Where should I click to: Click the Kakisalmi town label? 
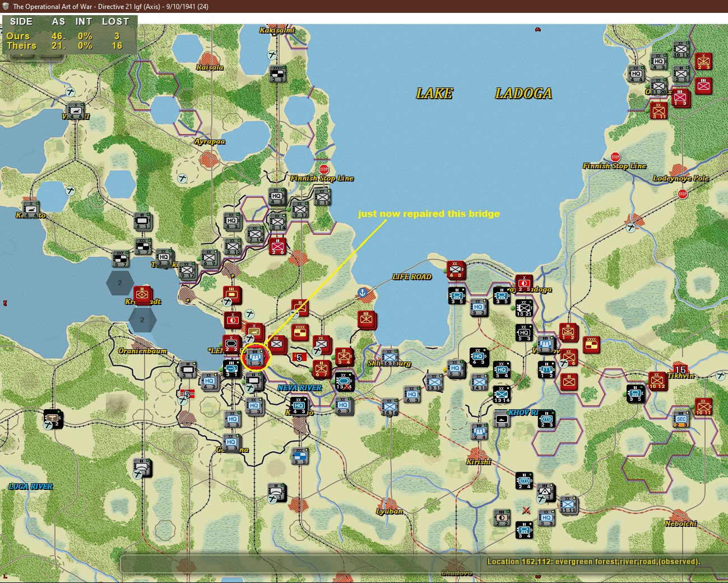pos(277,30)
